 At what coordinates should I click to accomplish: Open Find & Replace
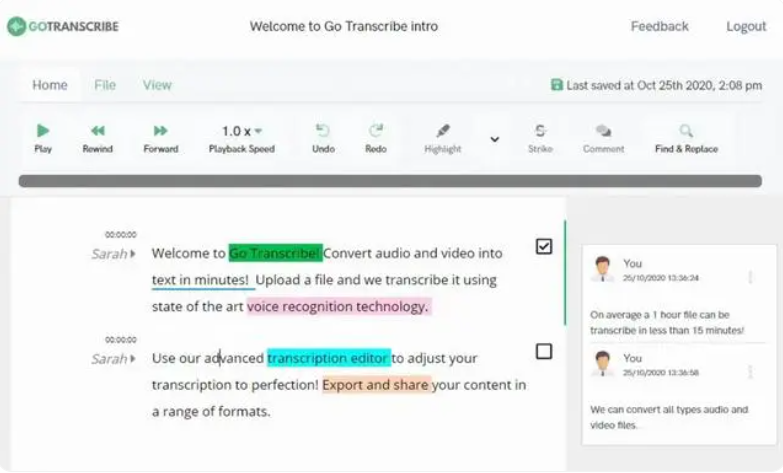686,138
